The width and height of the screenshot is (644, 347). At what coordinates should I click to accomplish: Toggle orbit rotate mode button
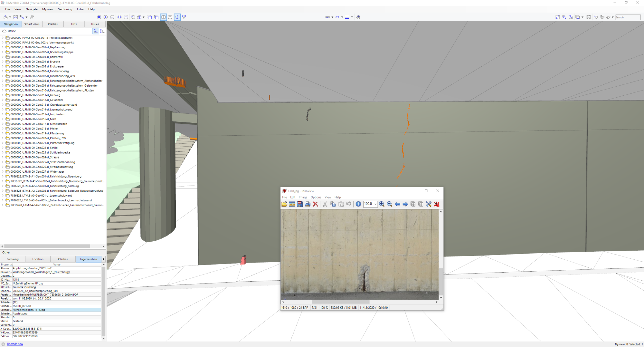point(177,17)
